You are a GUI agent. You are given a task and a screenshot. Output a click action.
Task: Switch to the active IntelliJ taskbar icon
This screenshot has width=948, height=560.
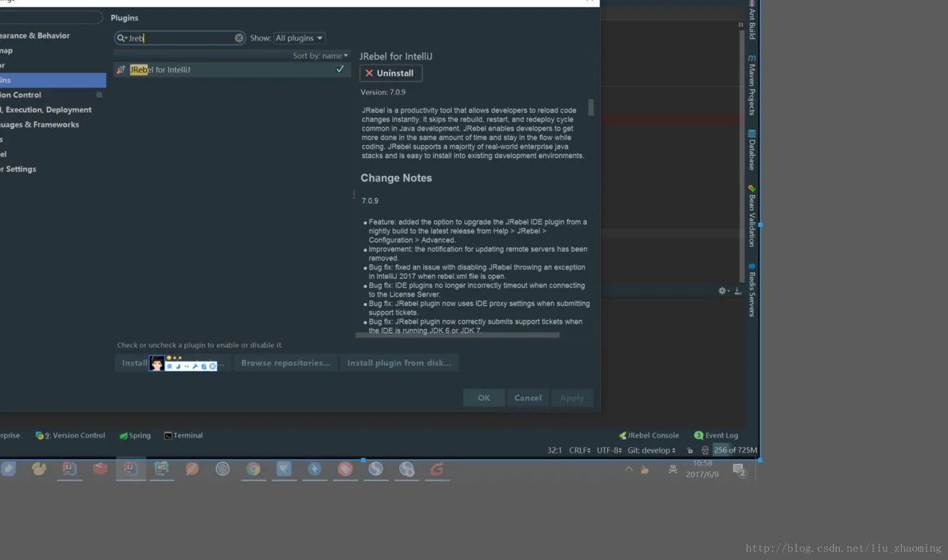(131, 469)
